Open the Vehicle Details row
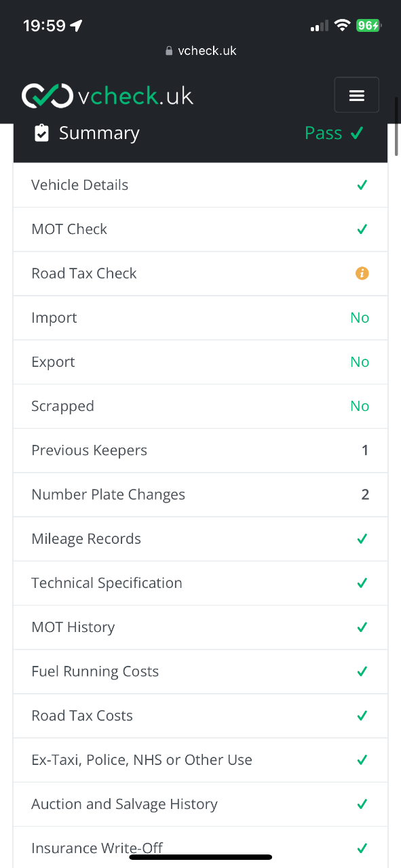The image size is (401, 868). (200, 185)
